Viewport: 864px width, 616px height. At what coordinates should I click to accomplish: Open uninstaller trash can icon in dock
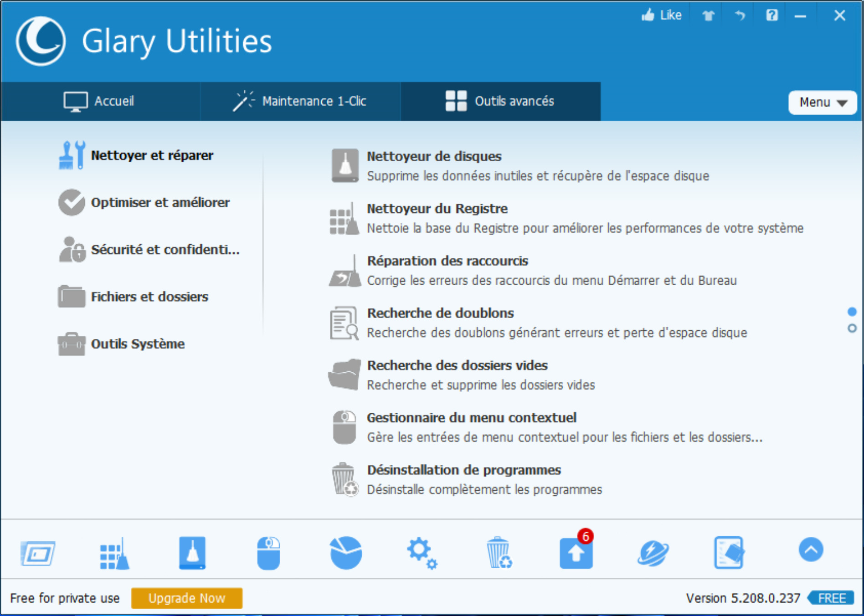point(499,553)
